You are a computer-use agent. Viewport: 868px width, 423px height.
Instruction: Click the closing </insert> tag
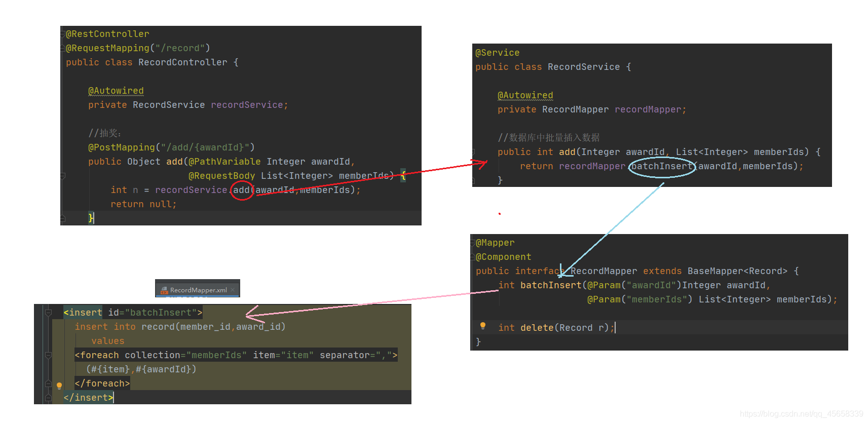click(x=88, y=398)
